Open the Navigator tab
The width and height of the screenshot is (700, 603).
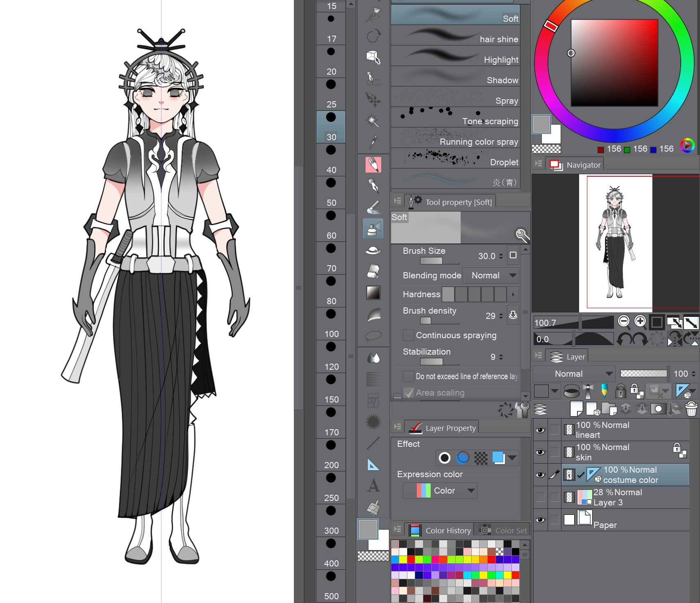coord(575,165)
